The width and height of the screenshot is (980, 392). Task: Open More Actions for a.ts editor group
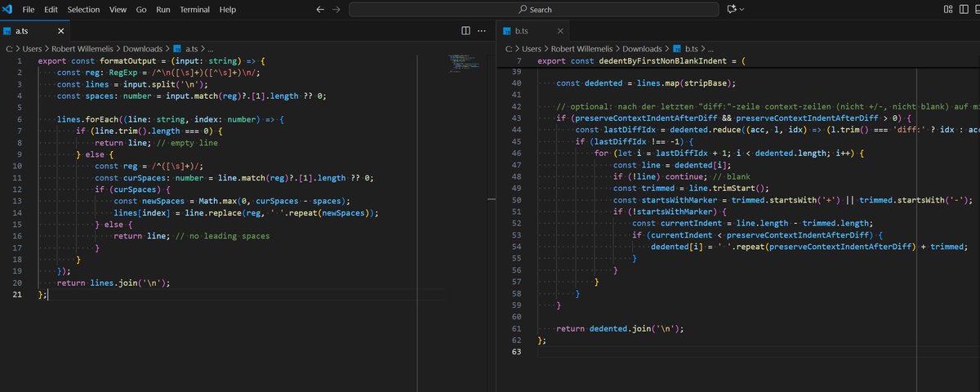tap(483, 31)
